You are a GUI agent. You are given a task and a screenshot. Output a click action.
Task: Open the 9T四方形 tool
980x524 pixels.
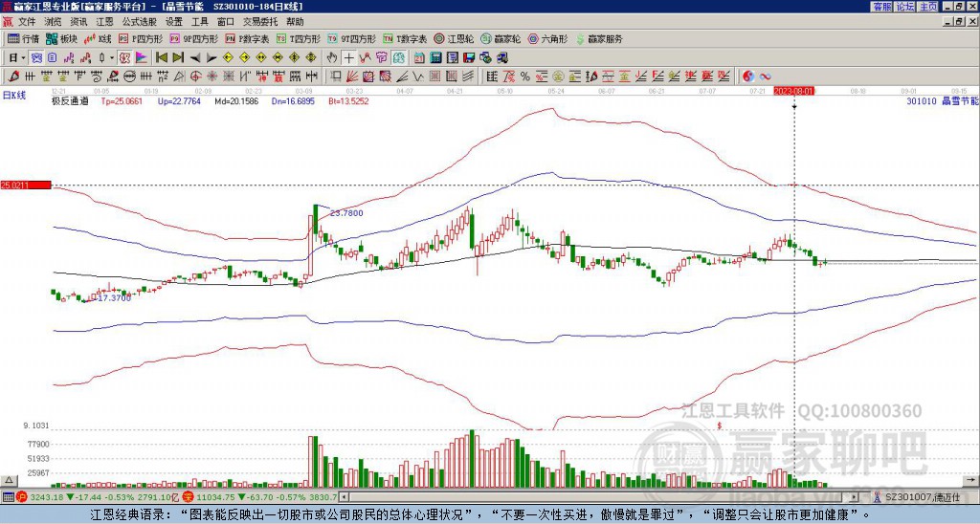(x=351, y=38)
